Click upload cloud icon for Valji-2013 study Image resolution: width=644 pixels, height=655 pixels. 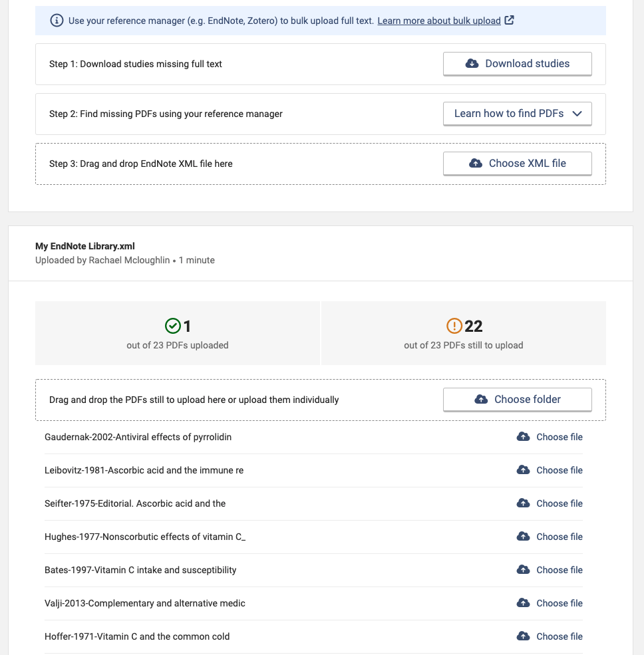[x=524, y=603]
